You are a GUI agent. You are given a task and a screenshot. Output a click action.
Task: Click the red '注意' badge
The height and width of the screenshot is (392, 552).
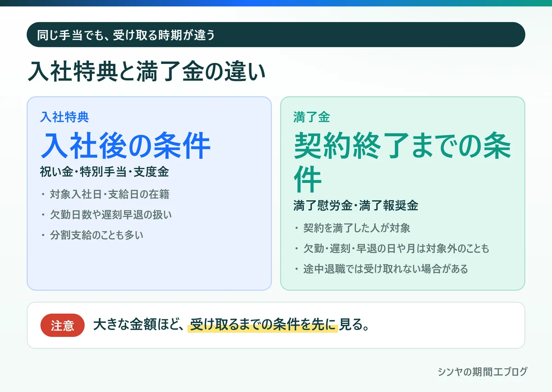pyautogui.click(x=63, y=325)
